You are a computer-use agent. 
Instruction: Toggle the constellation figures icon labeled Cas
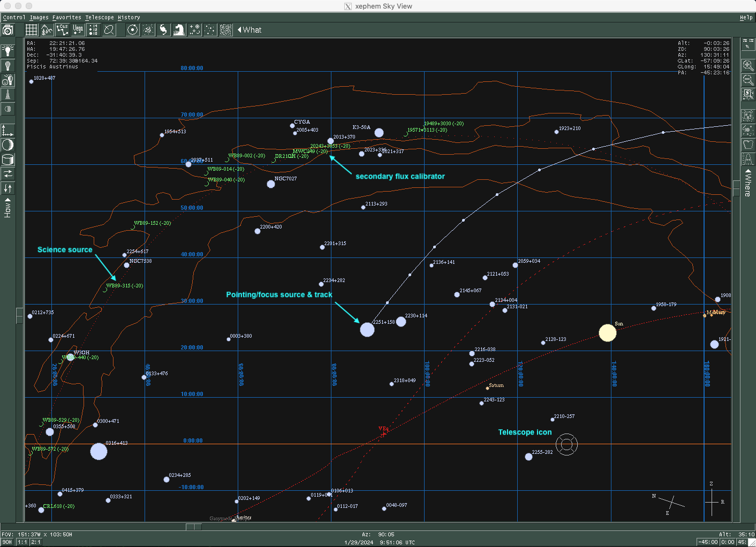63,30
